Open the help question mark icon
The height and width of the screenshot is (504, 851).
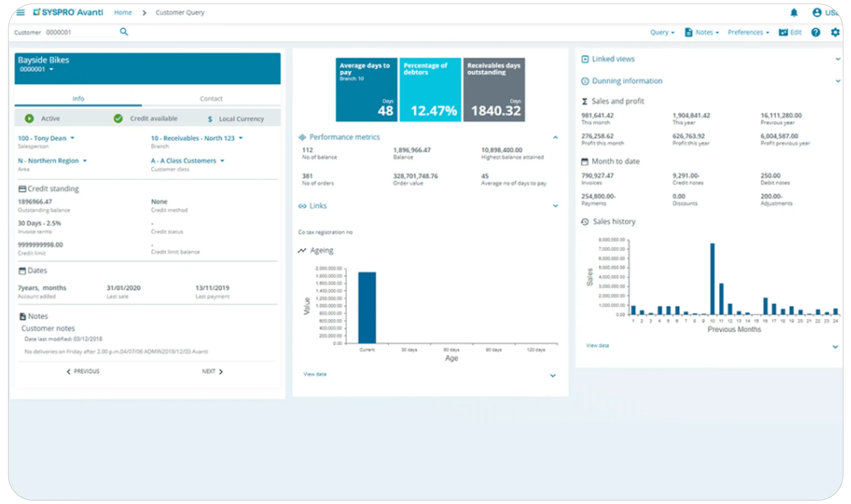click(816, 32)
